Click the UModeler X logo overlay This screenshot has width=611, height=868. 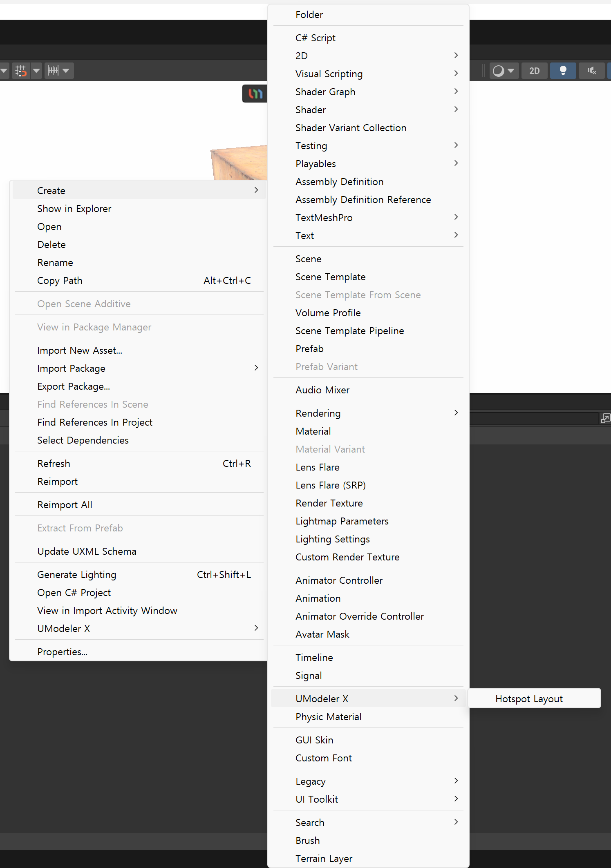(x=255, y=94)
